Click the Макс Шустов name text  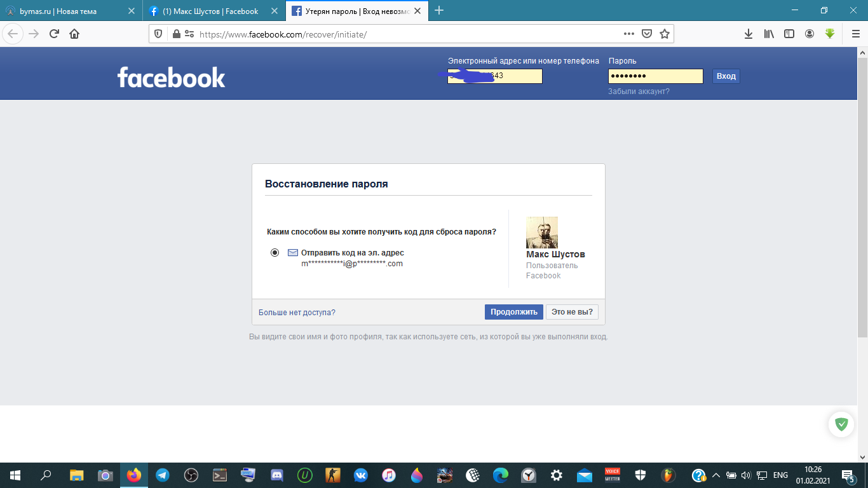pos(555,254)
